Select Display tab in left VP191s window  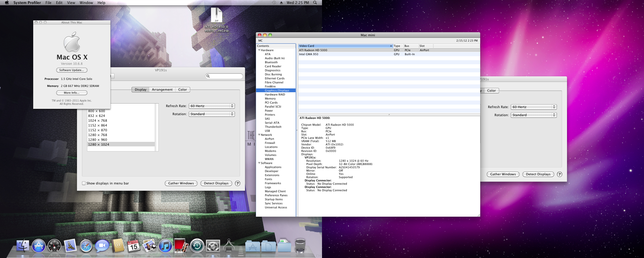[x=140, y=90]
